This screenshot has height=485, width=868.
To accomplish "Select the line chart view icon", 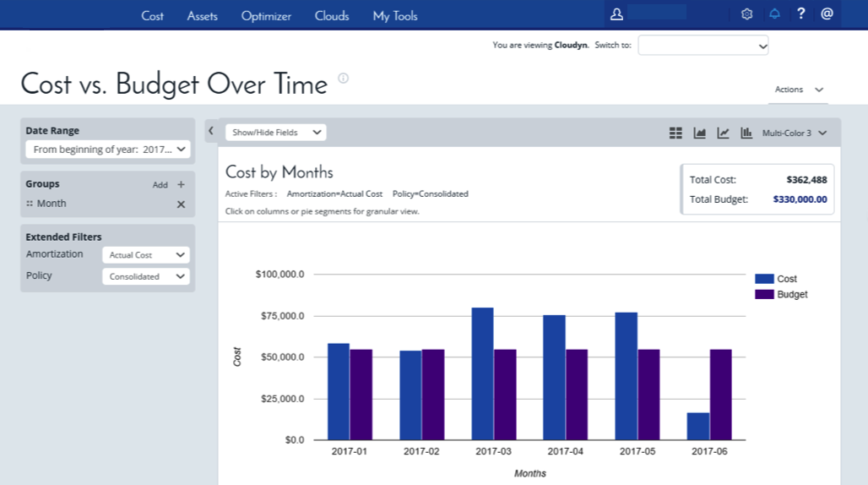I will click(723, 133).
